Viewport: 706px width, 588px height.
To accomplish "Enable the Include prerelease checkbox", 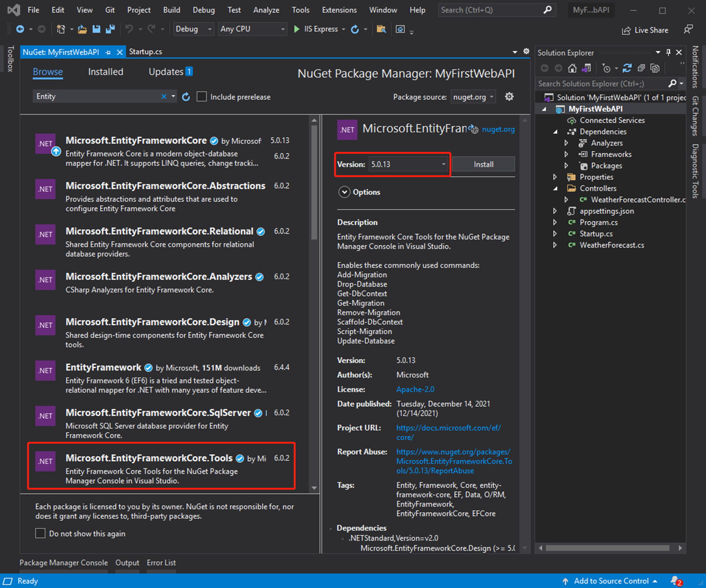I will pos(202,97).
